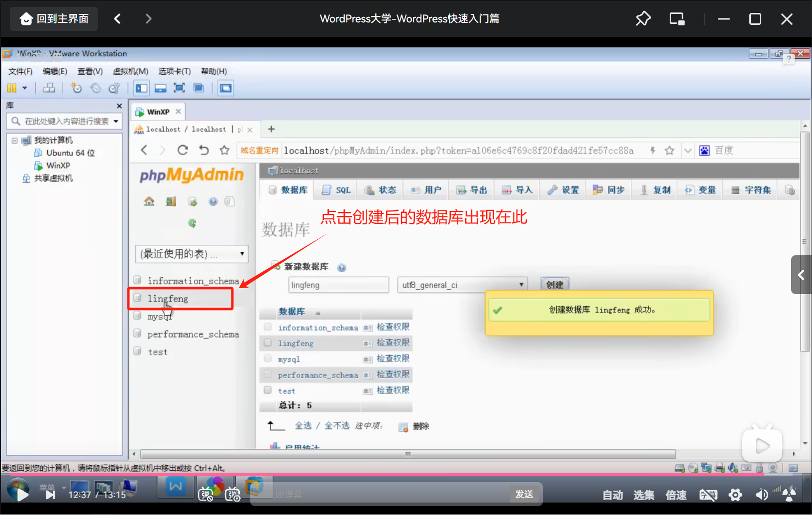Open the 虚拟机(M) menu
The width and height of the screenshot is (812, 515).
(130, 71)
